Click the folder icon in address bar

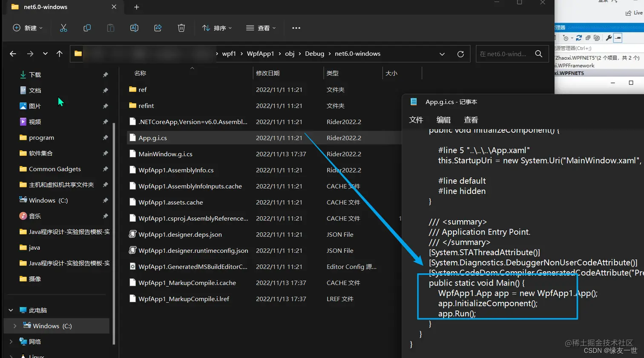point(78,54)
